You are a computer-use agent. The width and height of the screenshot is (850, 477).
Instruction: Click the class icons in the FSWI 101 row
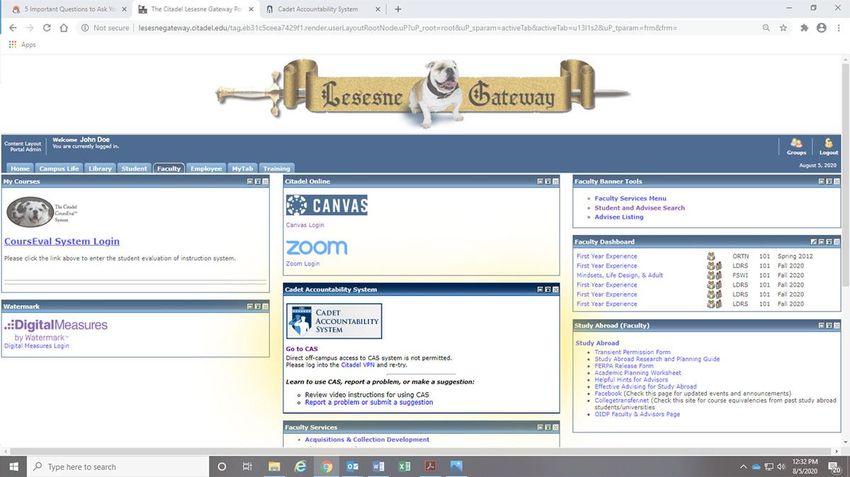(x=714, y=275)
